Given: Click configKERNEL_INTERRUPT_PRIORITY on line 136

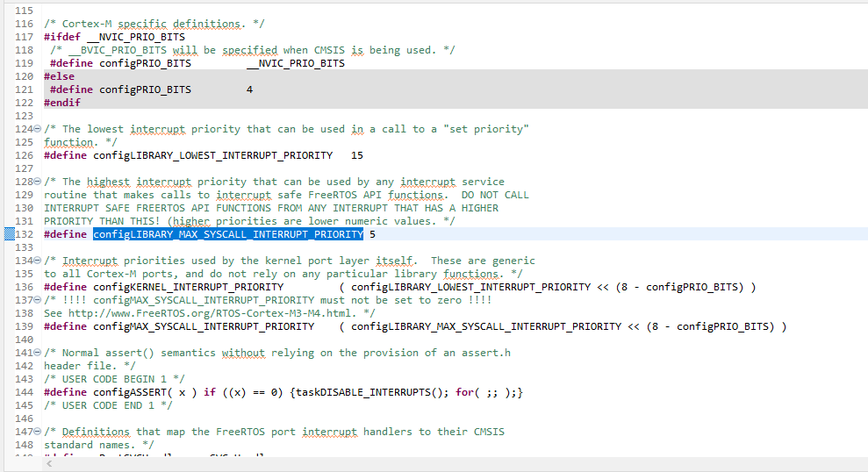Looking at the screenshot, I should click(188, 287).
